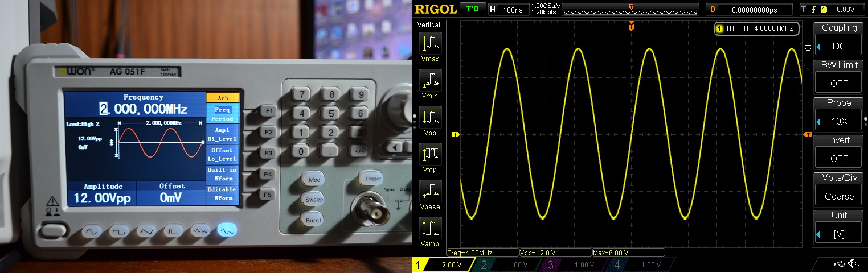The image size is (868, 273).
Task: Click the USB status icon
Action: [838, 263]
